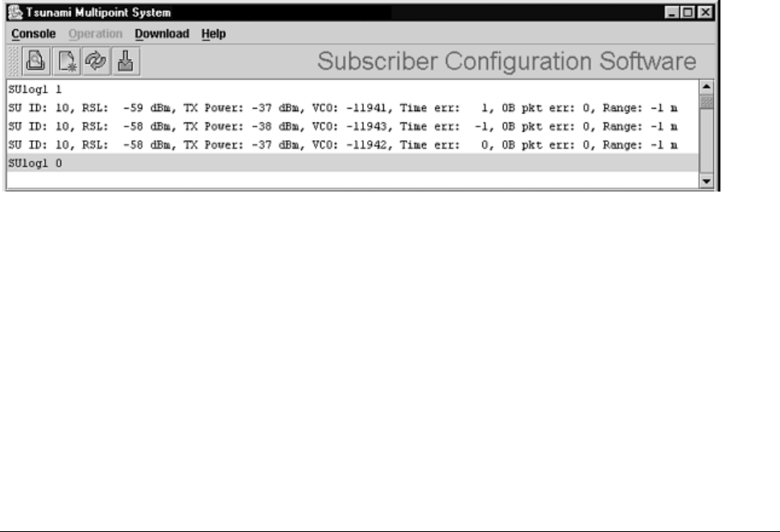This screenshot has height=532, width=780.
Task: Select the log line with VCO -11943
Action: (x=353, y=126)
